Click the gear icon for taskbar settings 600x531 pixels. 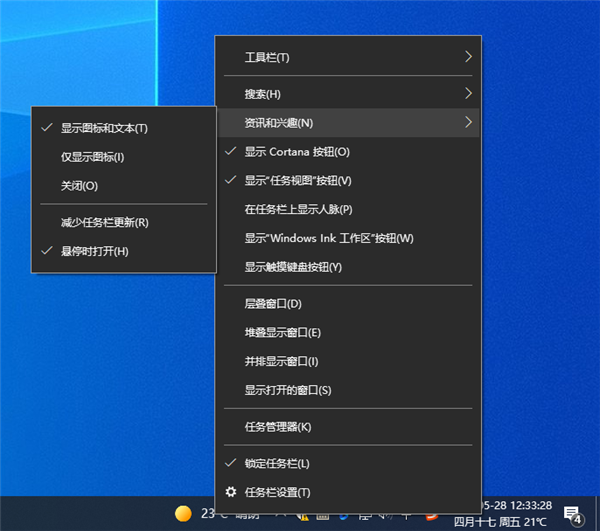click(x=231, y=492)
